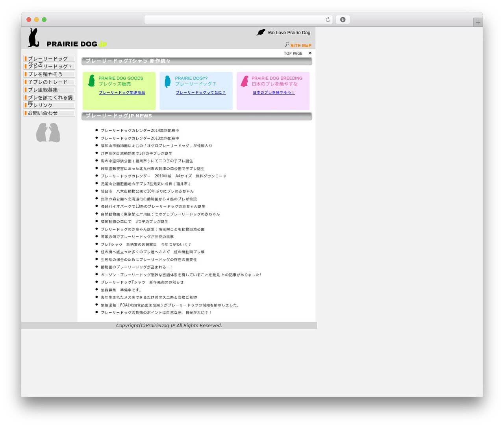
Task: Click the browser download arrow button
Action: pyautogui.click(x=343, y=20)
